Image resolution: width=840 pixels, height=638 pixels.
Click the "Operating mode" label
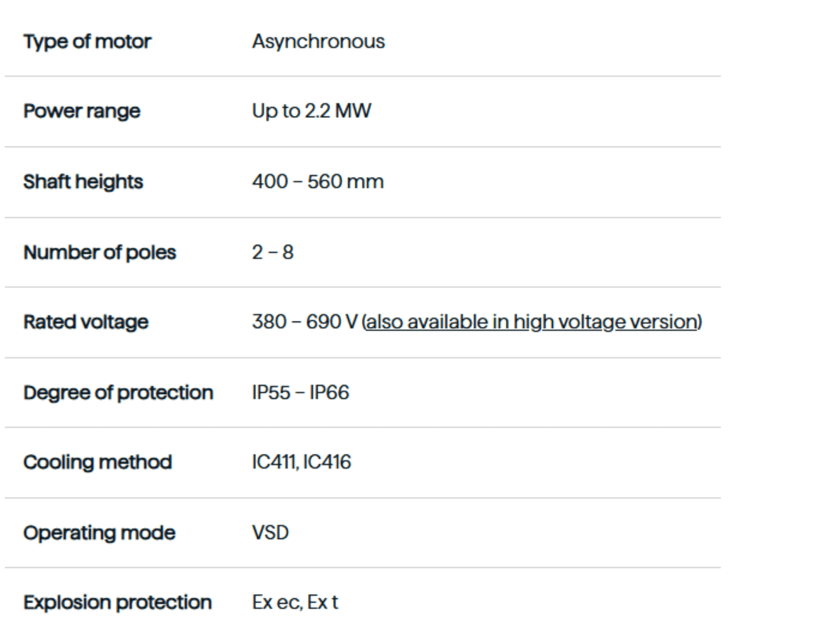pos(100,533)
